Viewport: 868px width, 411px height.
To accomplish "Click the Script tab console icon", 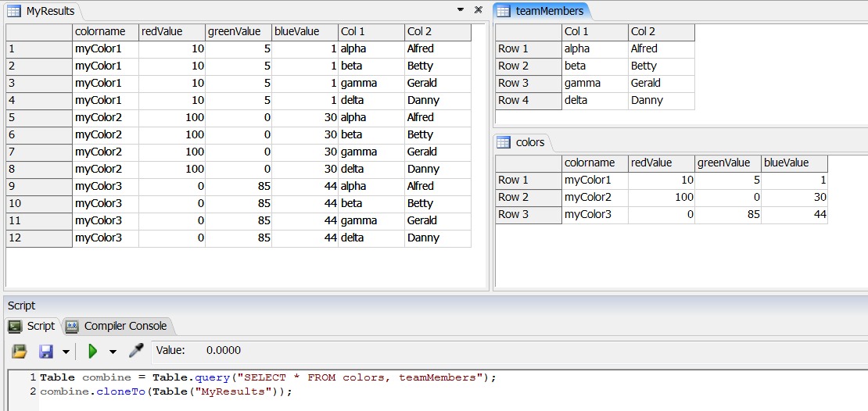I will coord(15,327).
